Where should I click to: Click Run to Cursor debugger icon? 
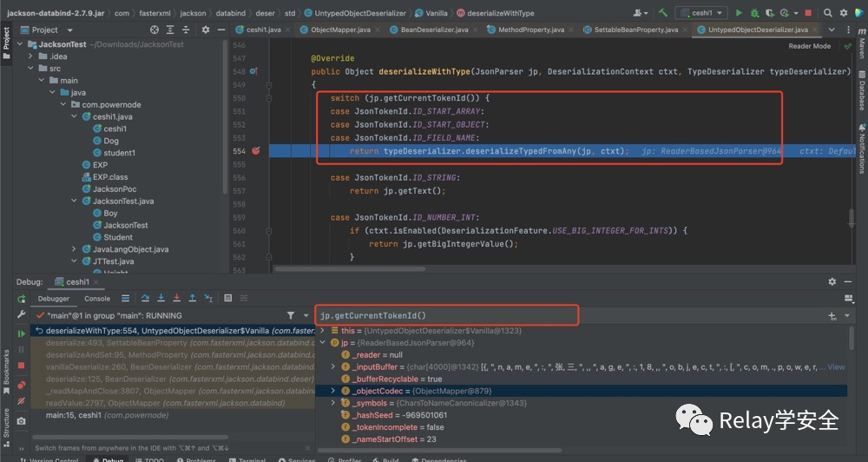(x=208, y=298)
